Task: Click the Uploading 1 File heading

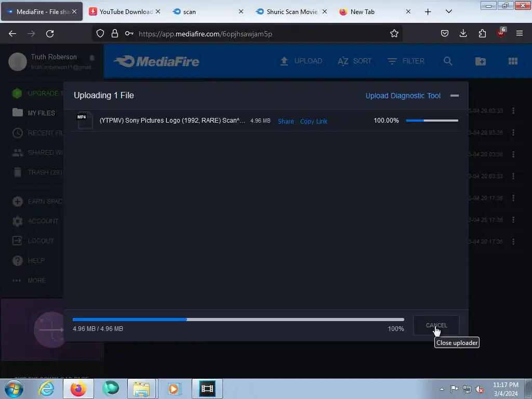Action: click(104, 96)
